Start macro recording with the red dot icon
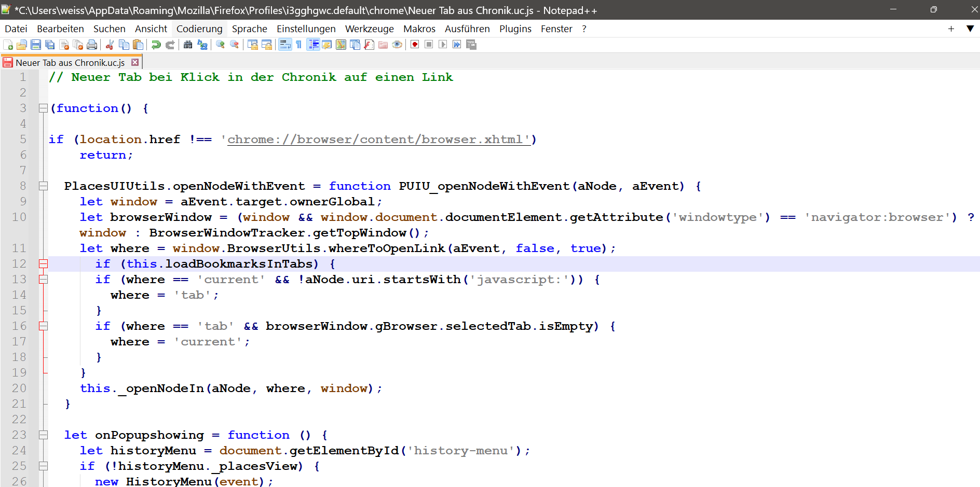 pos(415,45)
